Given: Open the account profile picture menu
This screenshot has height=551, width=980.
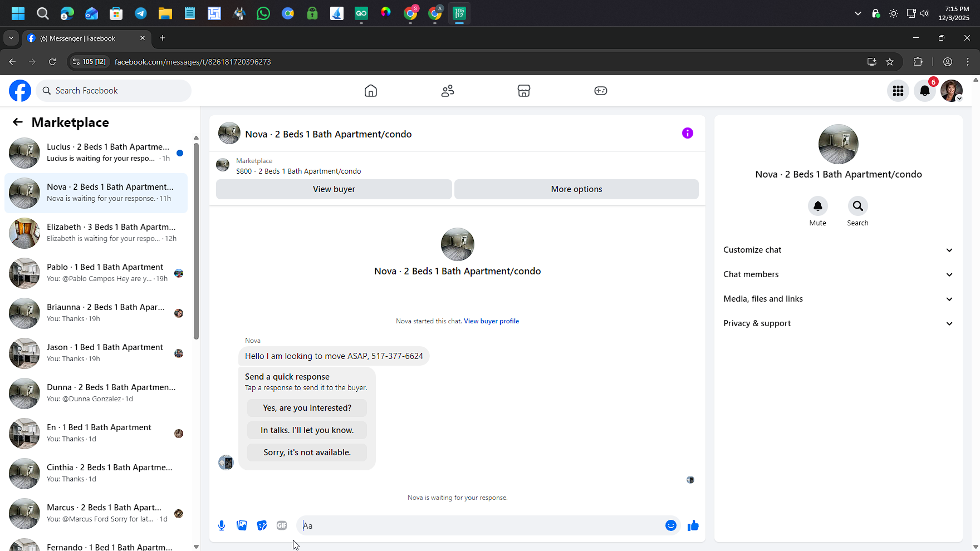Looking at the screenshot, I should pos(952,91).
